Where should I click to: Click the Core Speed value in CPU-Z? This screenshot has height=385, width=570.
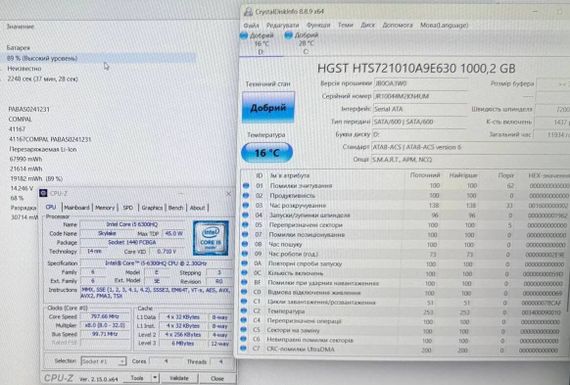105,316
